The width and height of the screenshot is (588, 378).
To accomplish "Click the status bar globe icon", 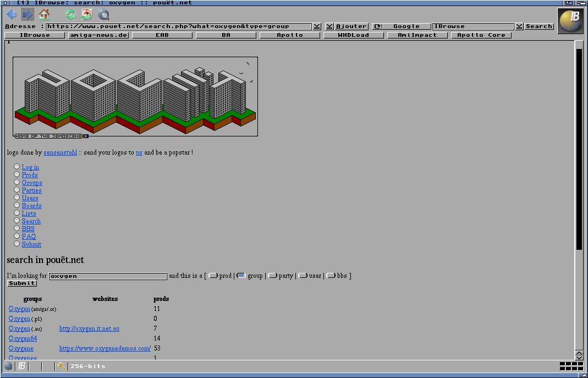I will [9, 366].
